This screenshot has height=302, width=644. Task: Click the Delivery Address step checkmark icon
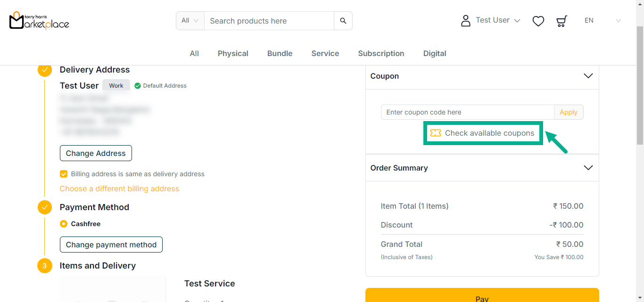tap(45, 70)
